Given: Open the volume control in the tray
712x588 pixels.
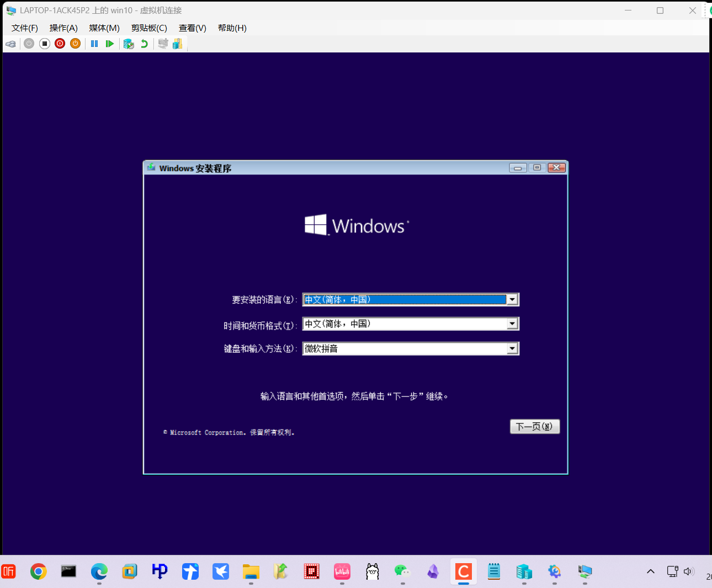Looking at the screenshot, I should coord(689,571).
